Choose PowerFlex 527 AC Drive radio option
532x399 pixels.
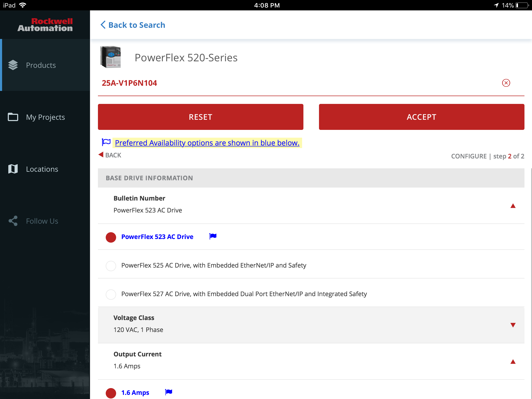111,294
